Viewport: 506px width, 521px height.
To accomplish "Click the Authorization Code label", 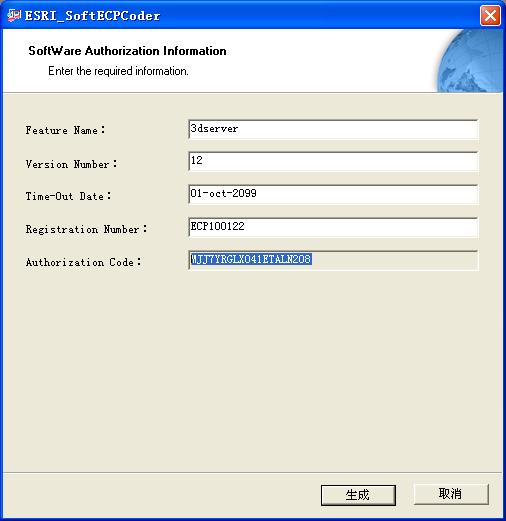I will pyautogui.click(x=83, y=262).
